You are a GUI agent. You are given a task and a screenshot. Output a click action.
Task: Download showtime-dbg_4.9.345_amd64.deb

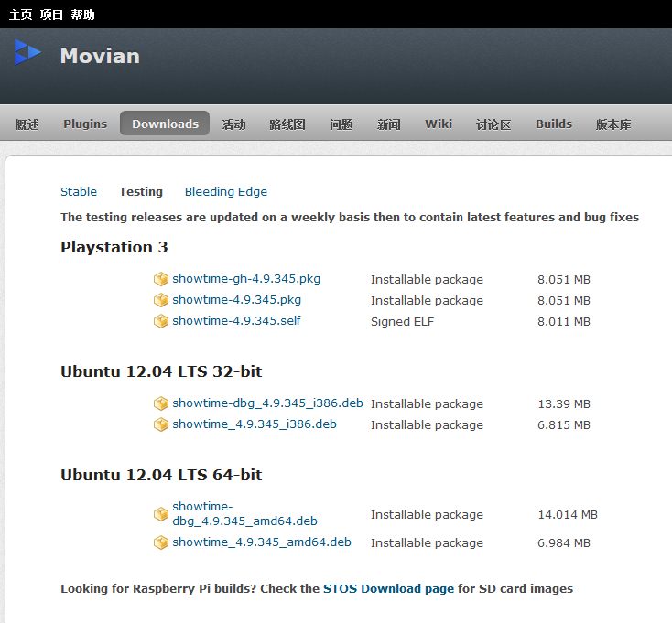pyautogui.click(x=244, y=513)
